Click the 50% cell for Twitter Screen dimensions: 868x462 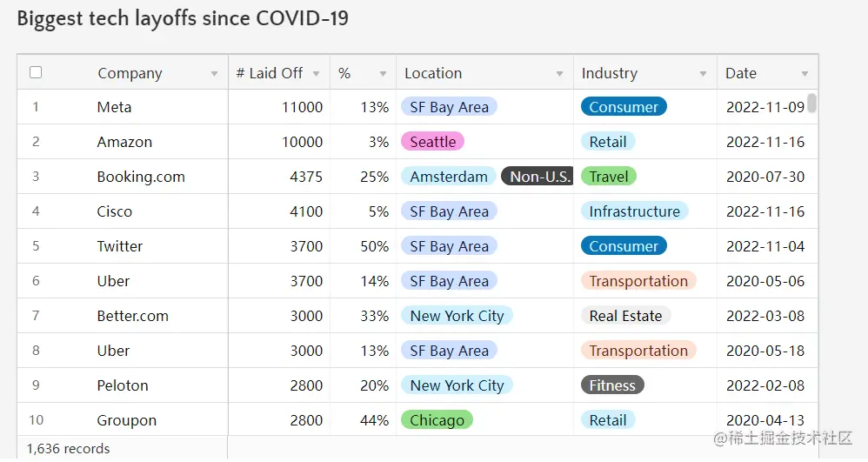click(374, 246)
